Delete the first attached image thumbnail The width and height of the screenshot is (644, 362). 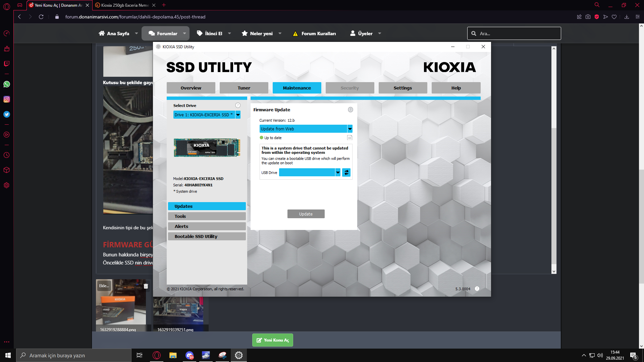pyautogui.click(x=146, y=286)
